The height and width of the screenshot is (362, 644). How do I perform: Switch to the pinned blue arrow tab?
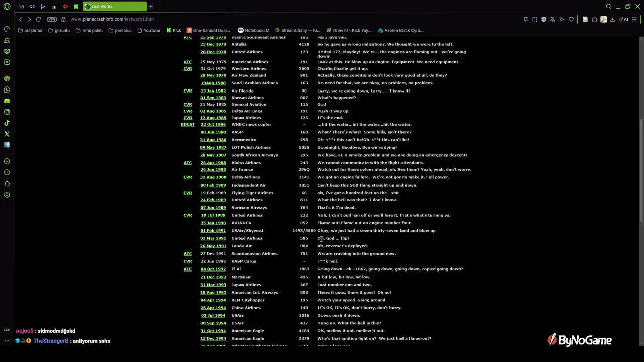43,6
